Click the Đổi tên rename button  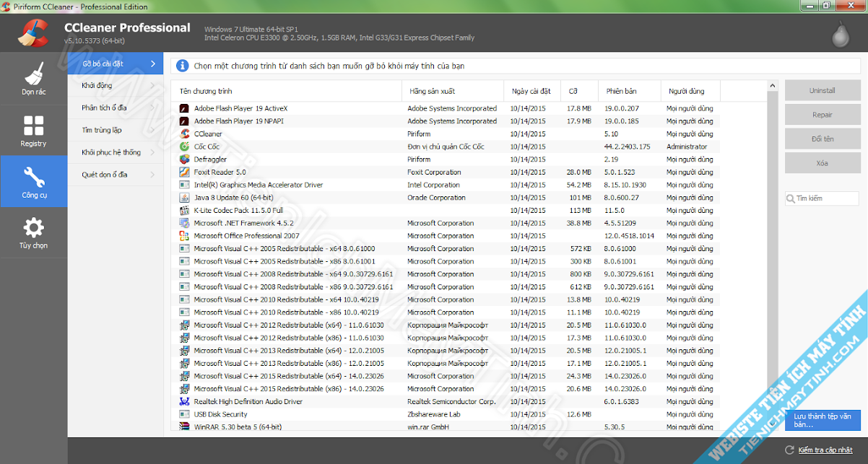[822, 139]
